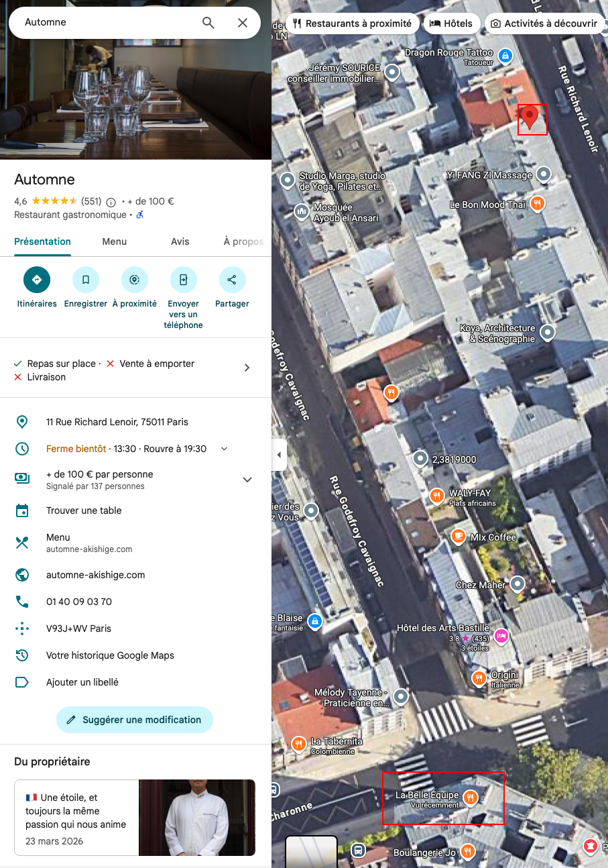608x868 pixels.
Task: Open the service options chevron
Action: click(x=247, y=368)
